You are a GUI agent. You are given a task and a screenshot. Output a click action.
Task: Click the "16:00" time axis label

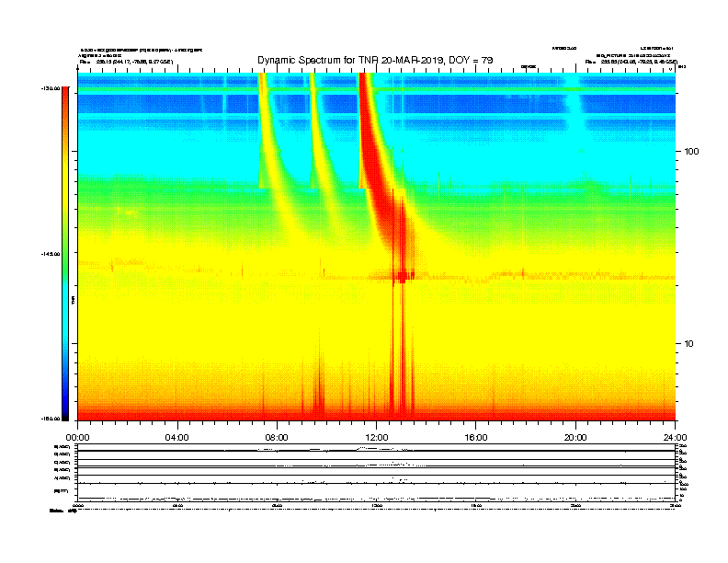pos(476,438)
